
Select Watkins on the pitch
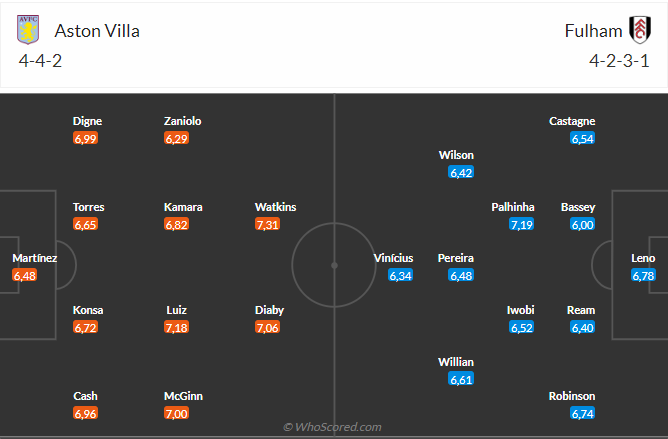pyautogui.click(x=275, y=207)
